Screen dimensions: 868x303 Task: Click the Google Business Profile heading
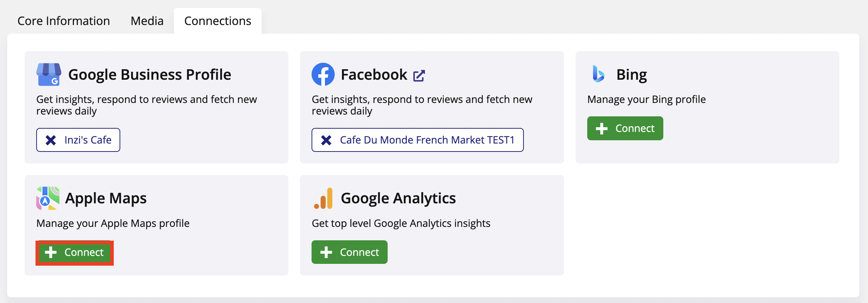pyautogui.click(x=150, y=75)
